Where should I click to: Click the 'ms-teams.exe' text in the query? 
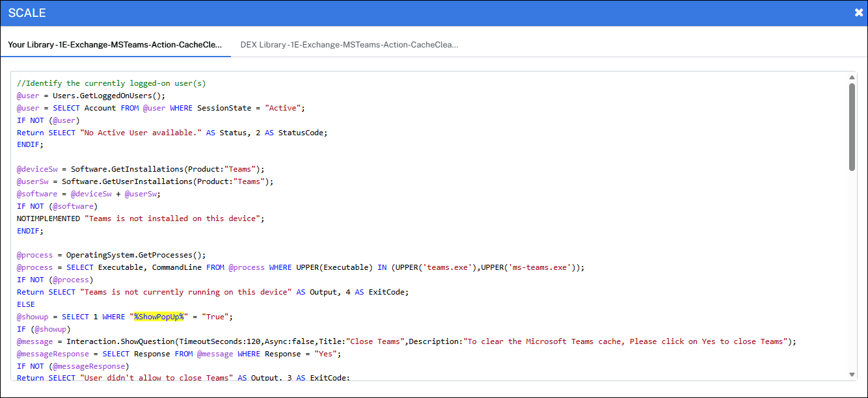coord(544,267)
